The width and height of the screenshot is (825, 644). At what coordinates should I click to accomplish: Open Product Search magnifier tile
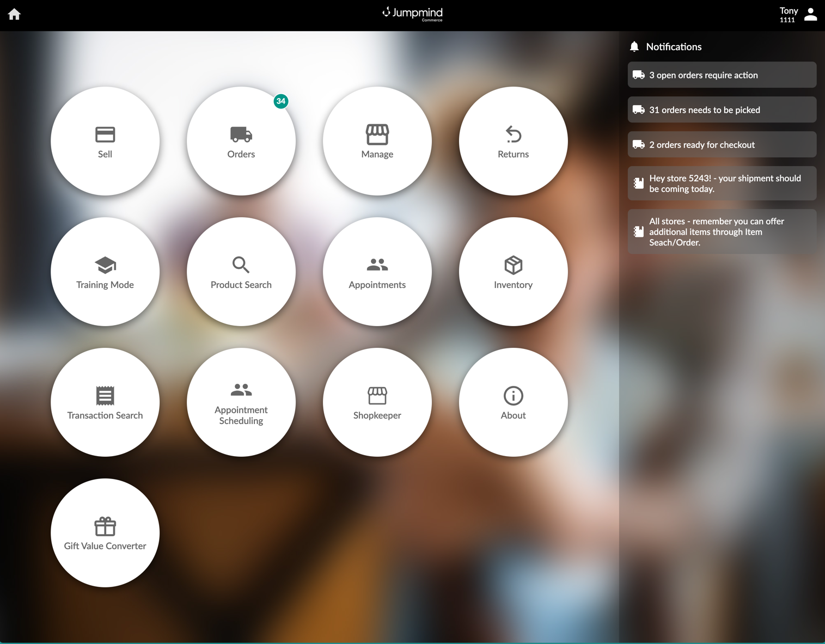pos(241,272)
